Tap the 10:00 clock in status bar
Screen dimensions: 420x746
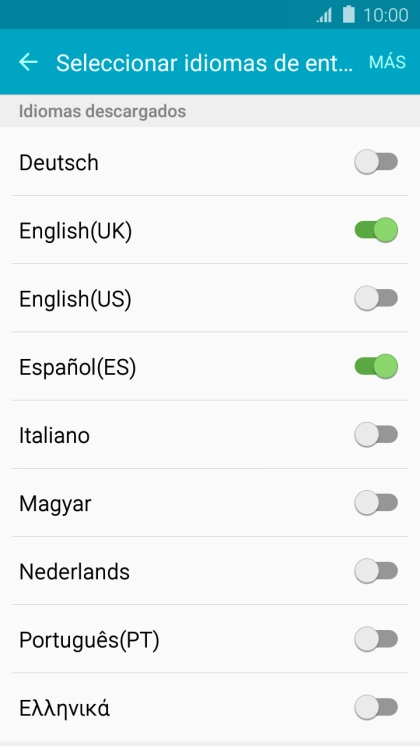(x=386, y=15)
